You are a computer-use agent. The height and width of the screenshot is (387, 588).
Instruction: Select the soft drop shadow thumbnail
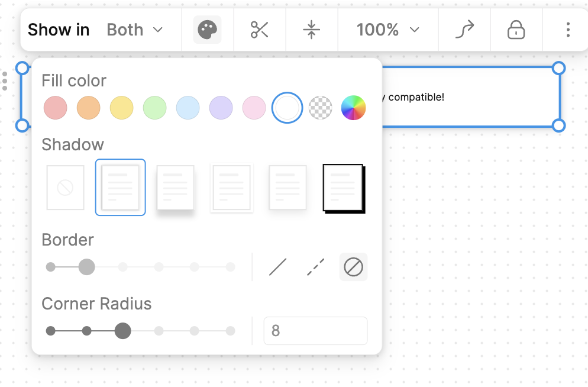pos(175,188)
